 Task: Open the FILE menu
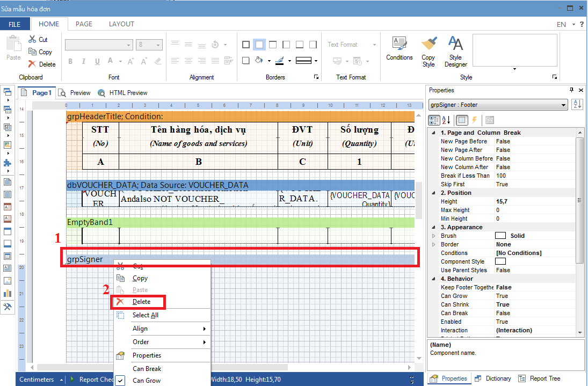click(x=14, y=24)
